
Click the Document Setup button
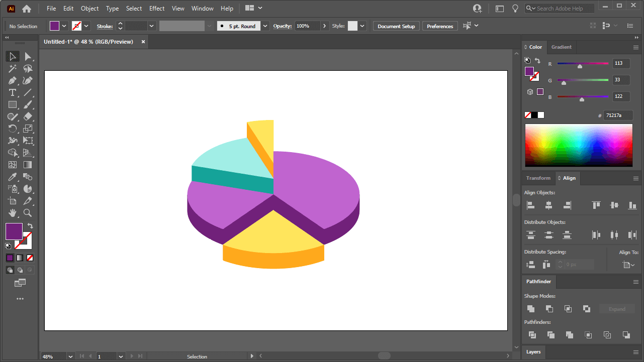(x=396, y=26)
